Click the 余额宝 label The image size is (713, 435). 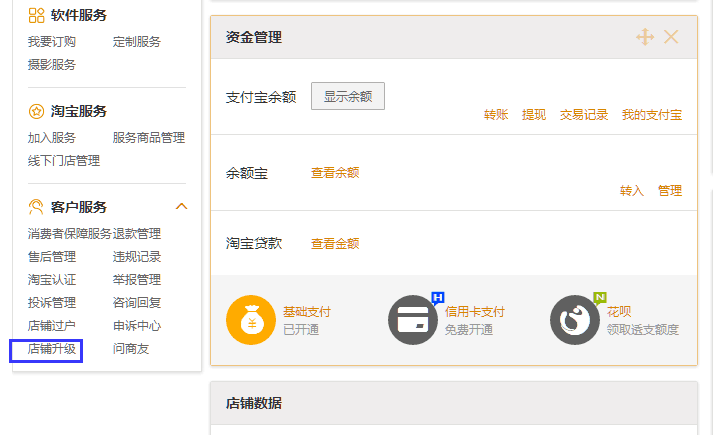[x=247, y=173]
